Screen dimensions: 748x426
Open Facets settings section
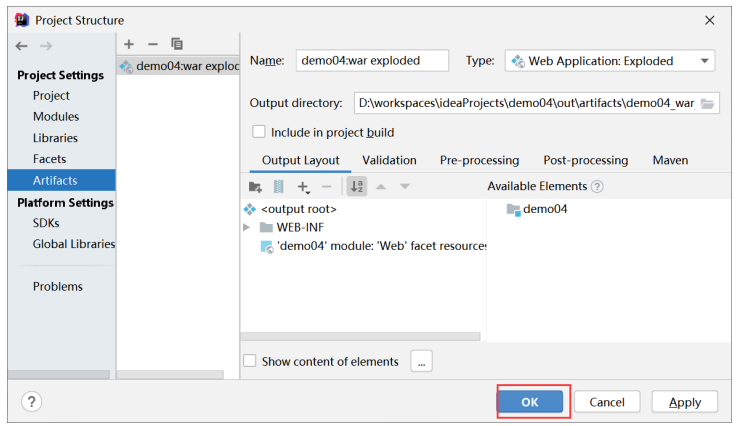click(x=49, y=159)
